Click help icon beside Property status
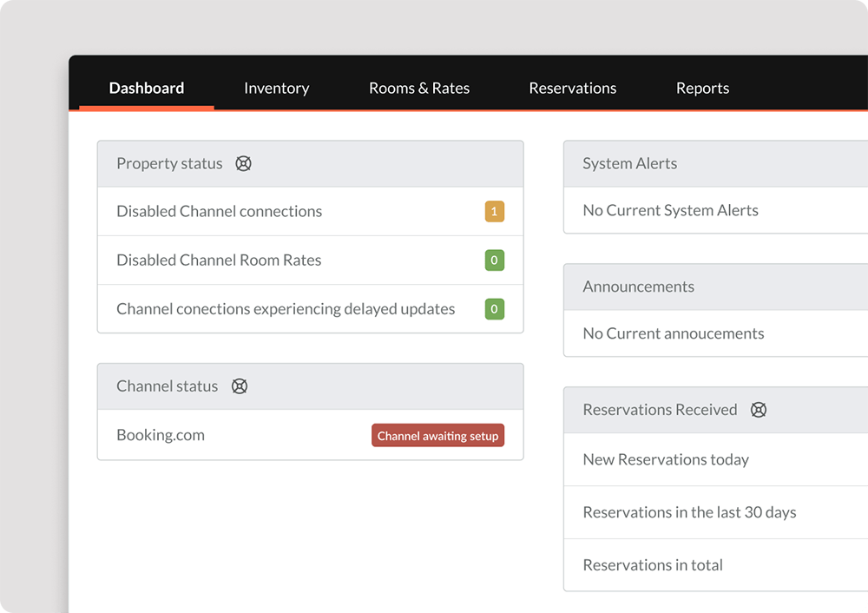The height and width of the screenshot is (613, 868). click(243, 163)
